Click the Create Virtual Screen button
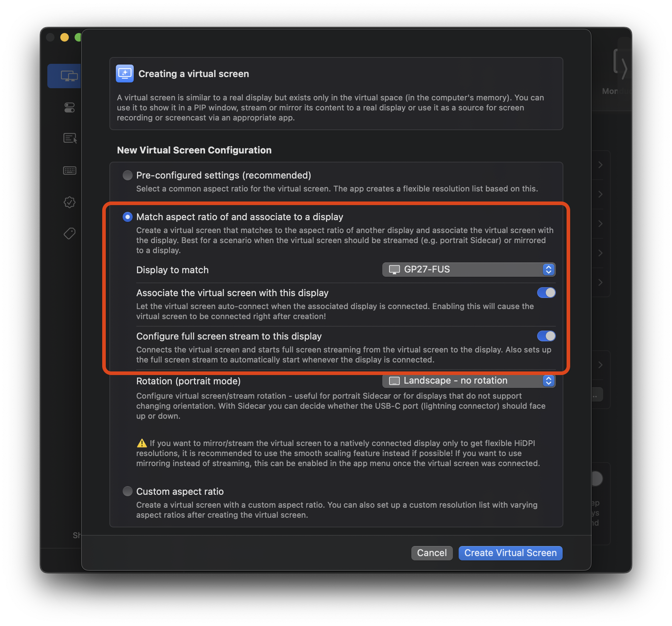This screenshot has width=672, height=626. pyautogui.click(x=510, y=553)
